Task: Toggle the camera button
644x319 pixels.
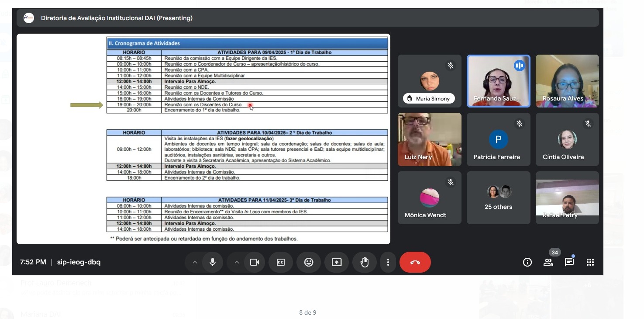Action: (254, 262)
